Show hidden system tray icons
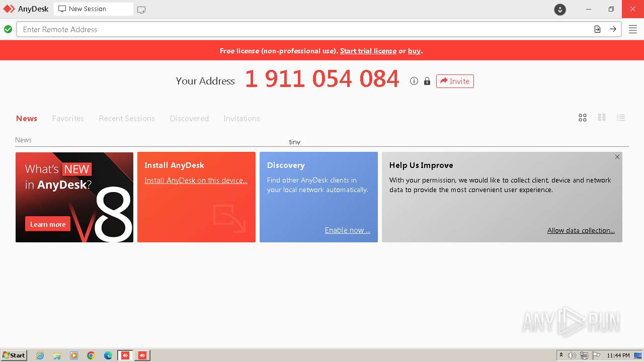This screenshot has height=362, width=644. point(561,355)
